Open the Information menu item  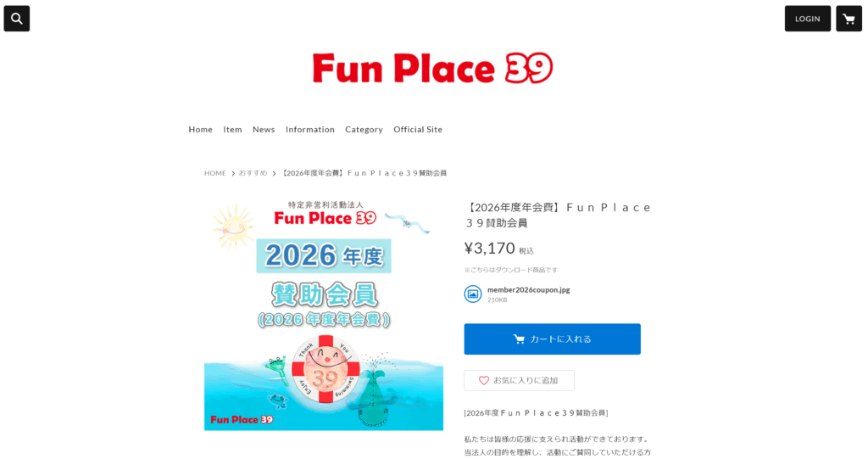point(310,129)
